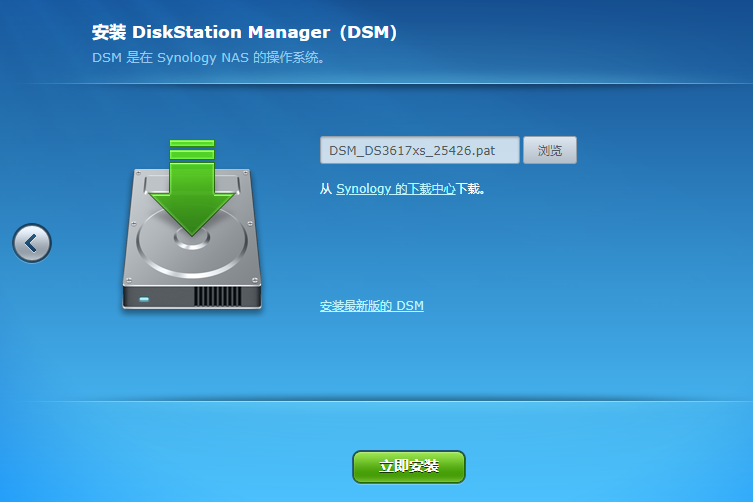
Task: Click the green 立即安装 button
Action: (409, 466)
